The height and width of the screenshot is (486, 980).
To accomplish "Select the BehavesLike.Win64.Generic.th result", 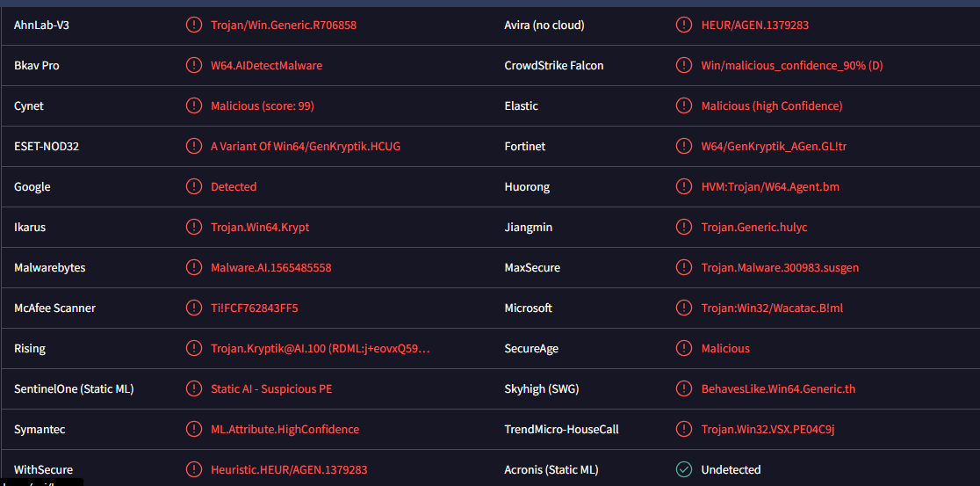I will pyautogui.click(x=778, y=389).
